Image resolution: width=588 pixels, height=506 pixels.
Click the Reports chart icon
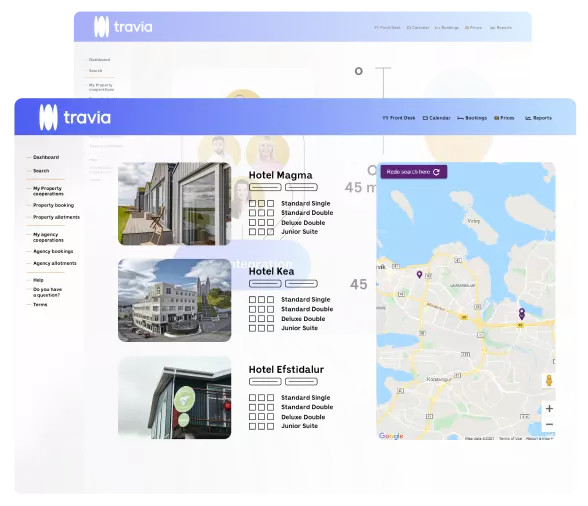pos(528,118)
